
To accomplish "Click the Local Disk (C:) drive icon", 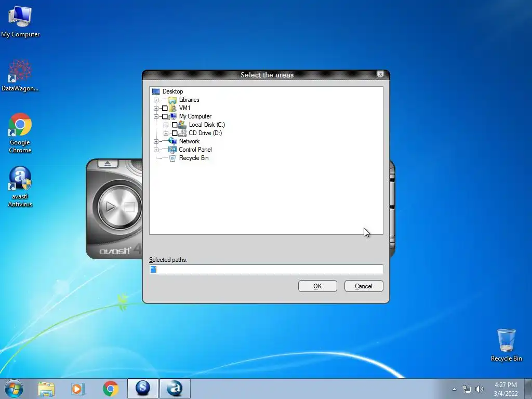I will point(182,125).
